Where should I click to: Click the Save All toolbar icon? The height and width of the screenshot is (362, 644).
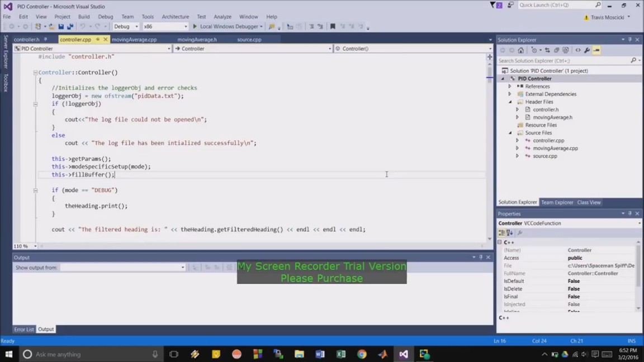pyautogui.click(x=70, y=26)
